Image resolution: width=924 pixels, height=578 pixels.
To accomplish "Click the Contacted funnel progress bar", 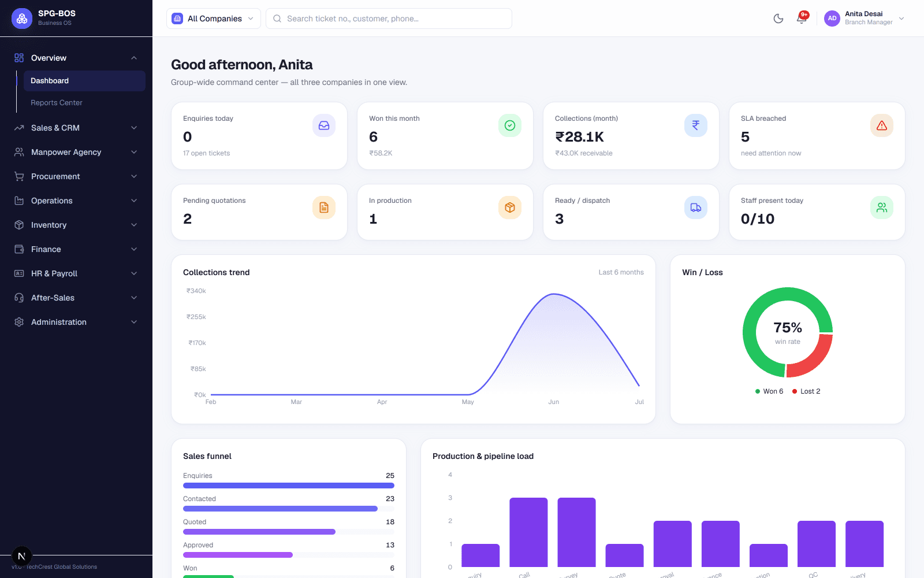I will tap(289, 509).
